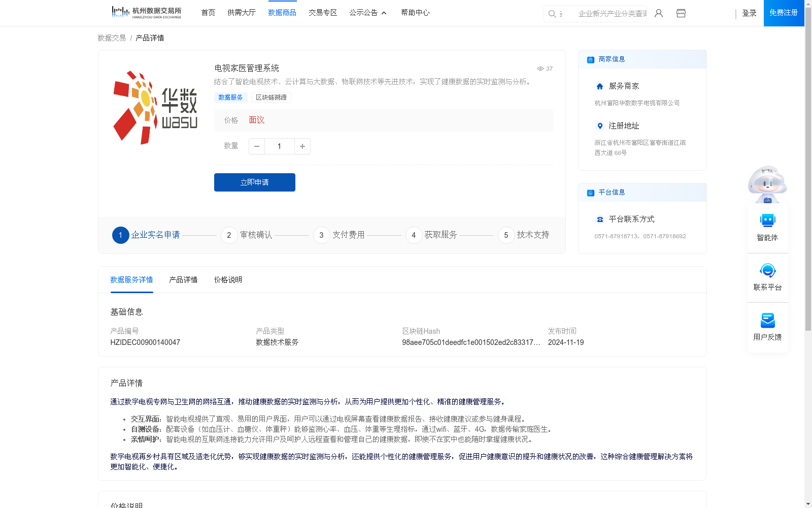Click 数据交易 breadcrumb link
Image resolution: width=812 pixels, height=508 pixels.
tap(112, 38)
